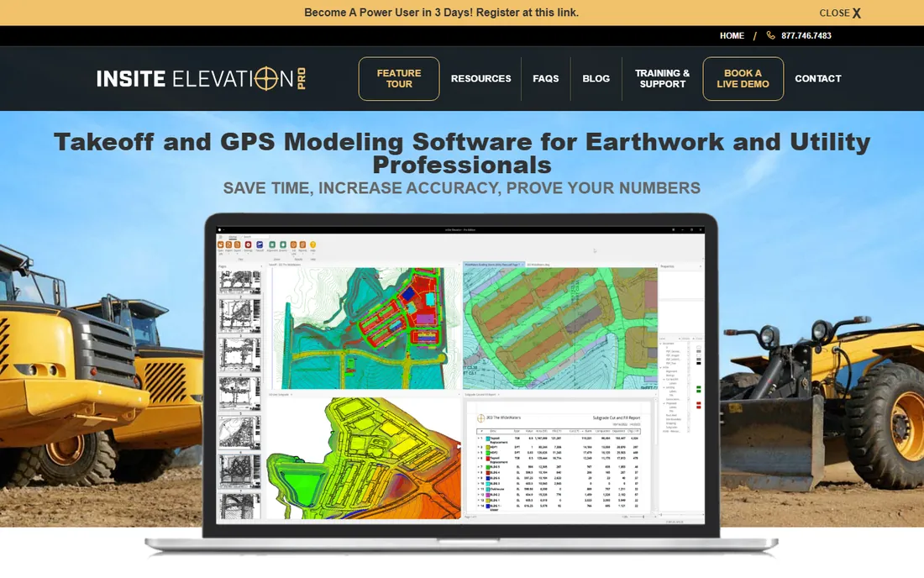
Task: Click 'SAVE TIME, INCREASE ACCURACY, PROVE YOUR NUMBERS' subheading
Action: pyautogui.click(x=462, y=188)
